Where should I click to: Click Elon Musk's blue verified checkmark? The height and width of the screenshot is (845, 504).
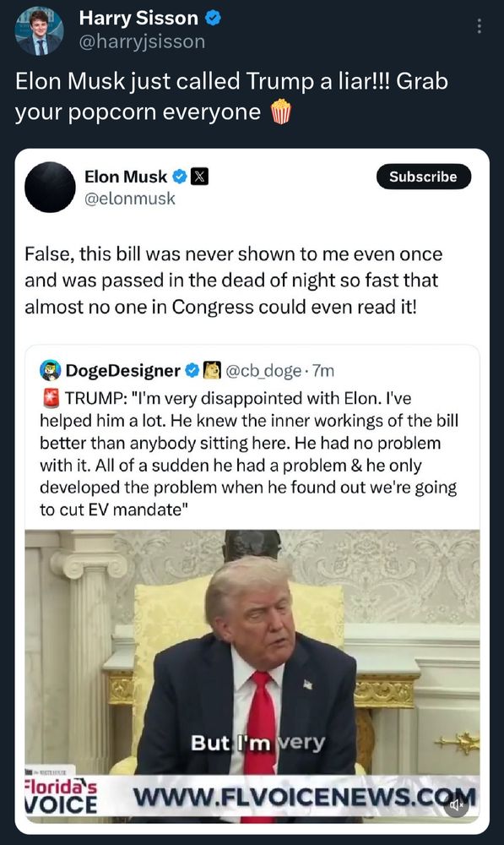tap(179, 177)
